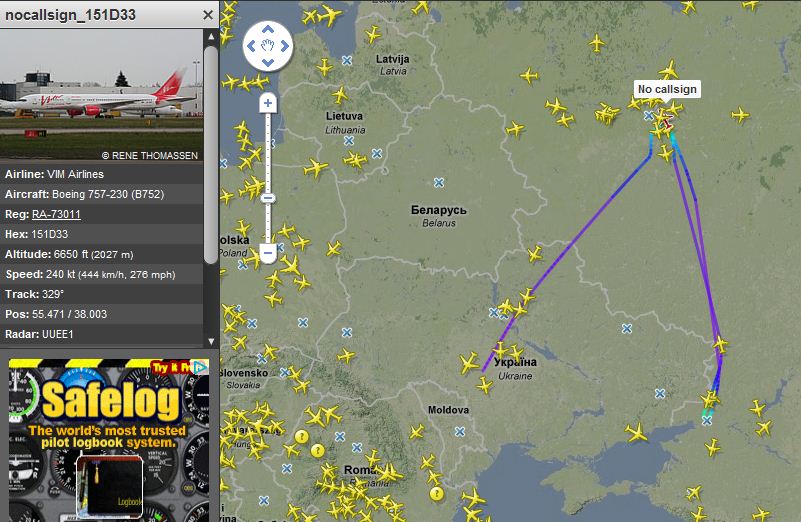Viewport: 801px width, 522px height.
Task: Click the info panel scrollbar down arrow
Action: 211,341
